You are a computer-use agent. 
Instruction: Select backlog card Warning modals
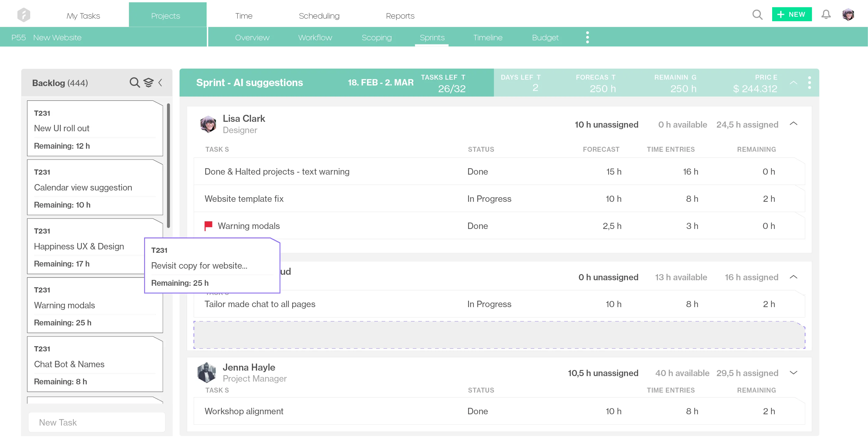95,305
